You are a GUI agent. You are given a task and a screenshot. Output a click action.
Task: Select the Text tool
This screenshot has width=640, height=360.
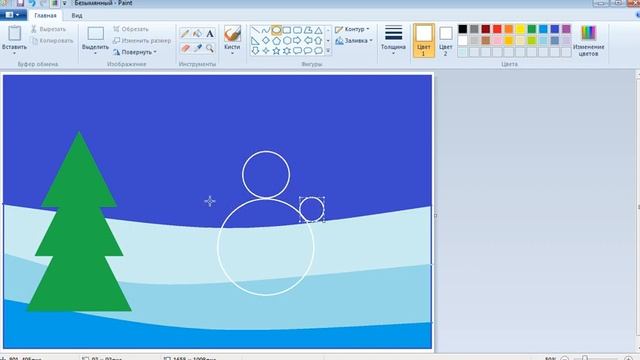pos(210,33)
